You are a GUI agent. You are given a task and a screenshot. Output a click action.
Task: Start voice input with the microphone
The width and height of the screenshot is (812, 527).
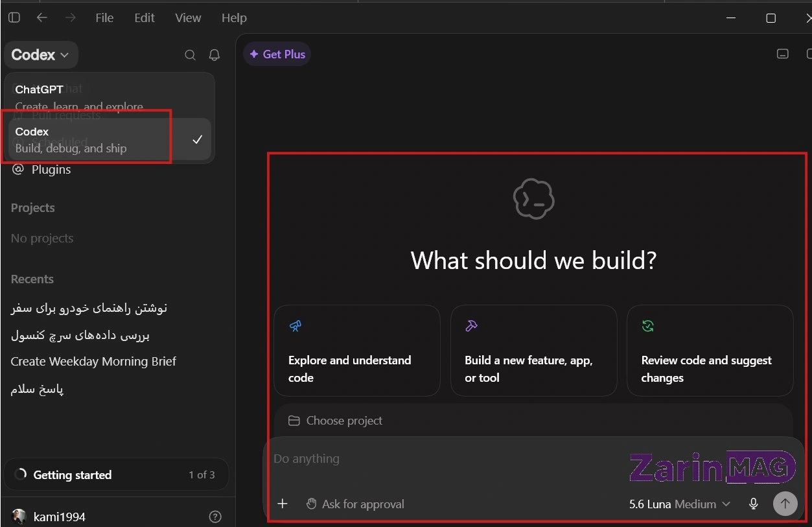(x=753, y=504)
